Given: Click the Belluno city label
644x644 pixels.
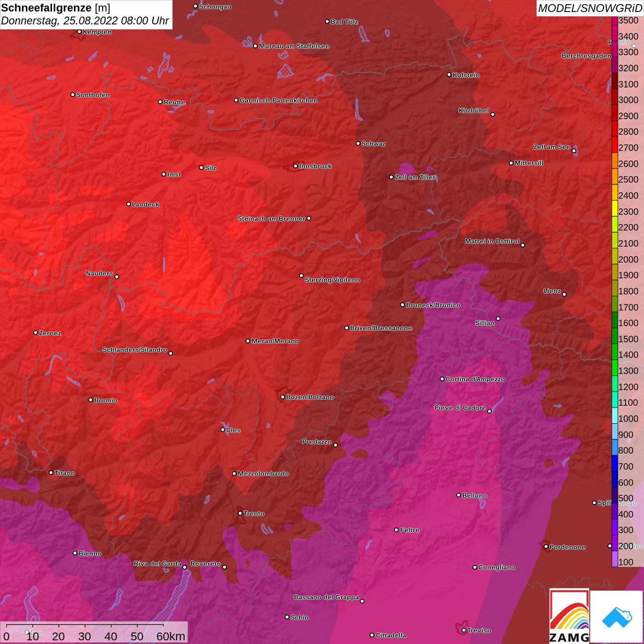Looking at the screenshot, I should click(x=474, y=495).
